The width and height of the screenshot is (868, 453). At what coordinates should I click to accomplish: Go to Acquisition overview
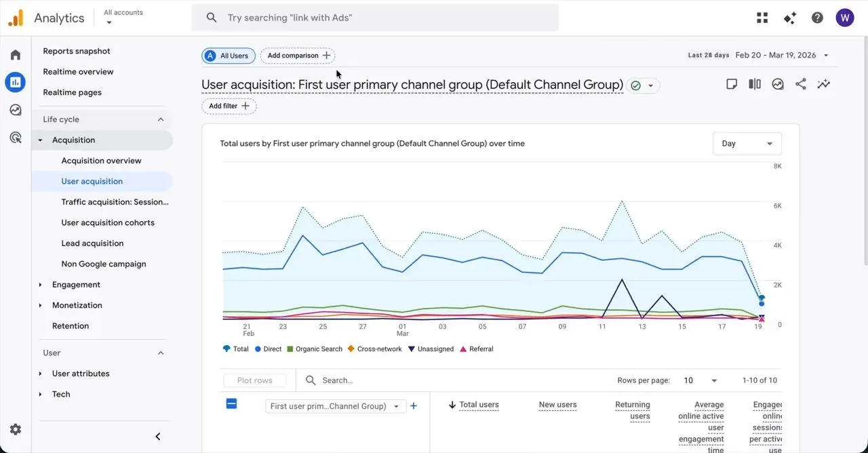(x=102, y=161)
